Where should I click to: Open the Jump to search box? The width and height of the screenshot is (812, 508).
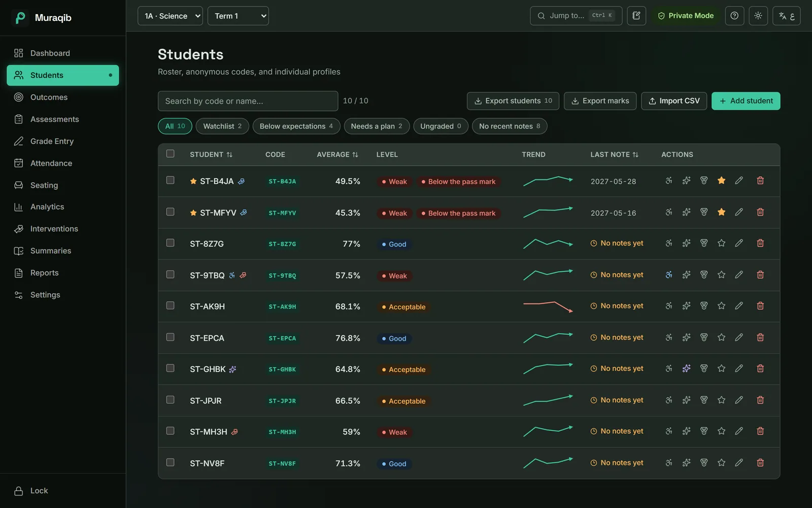[x=576, y=16]
